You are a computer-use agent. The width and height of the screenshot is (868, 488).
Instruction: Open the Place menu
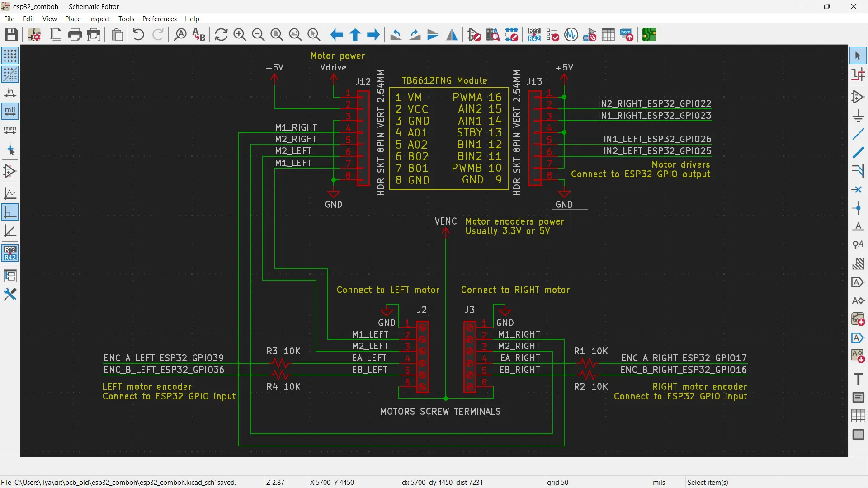[72, 19]
